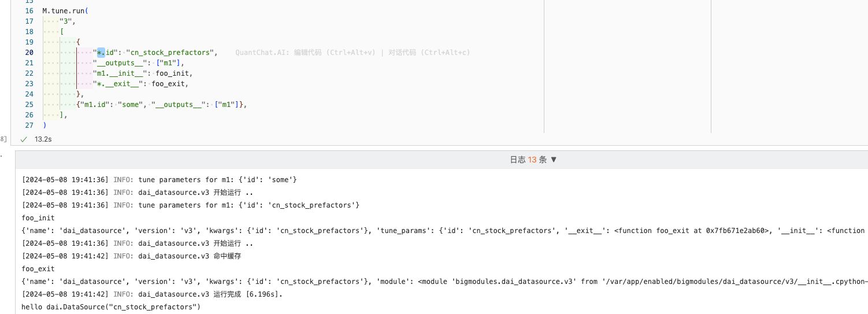This screenshot has width=868, height=314.
Task: Click the 13.2s cell execution time
Action: 43,139
